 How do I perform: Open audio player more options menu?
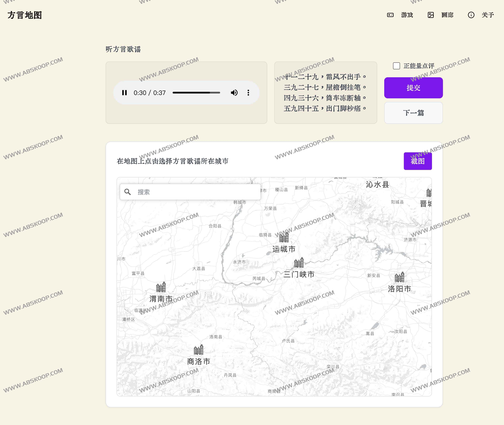point(248,93)
